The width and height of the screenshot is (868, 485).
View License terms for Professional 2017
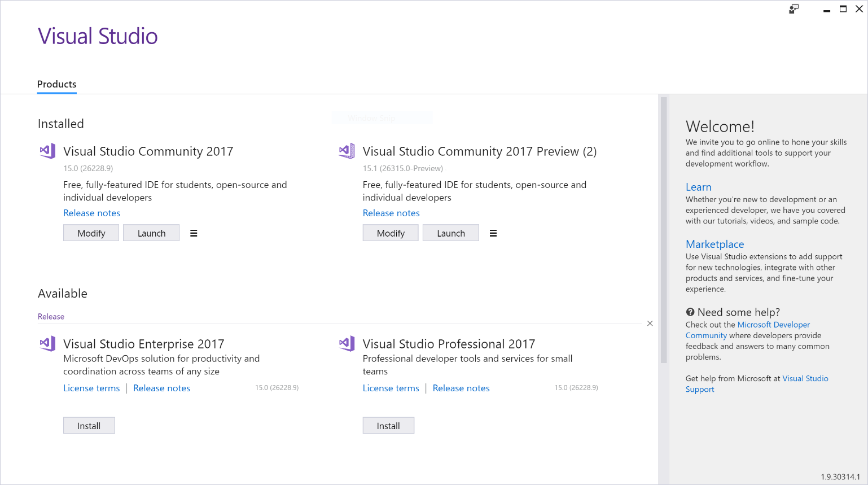pyautogui.click(x=391, y=388)
